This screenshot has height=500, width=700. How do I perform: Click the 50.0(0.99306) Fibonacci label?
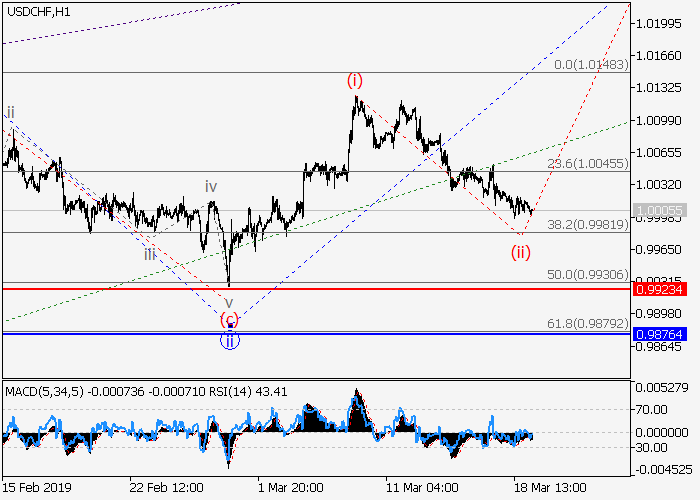(587, 274)
